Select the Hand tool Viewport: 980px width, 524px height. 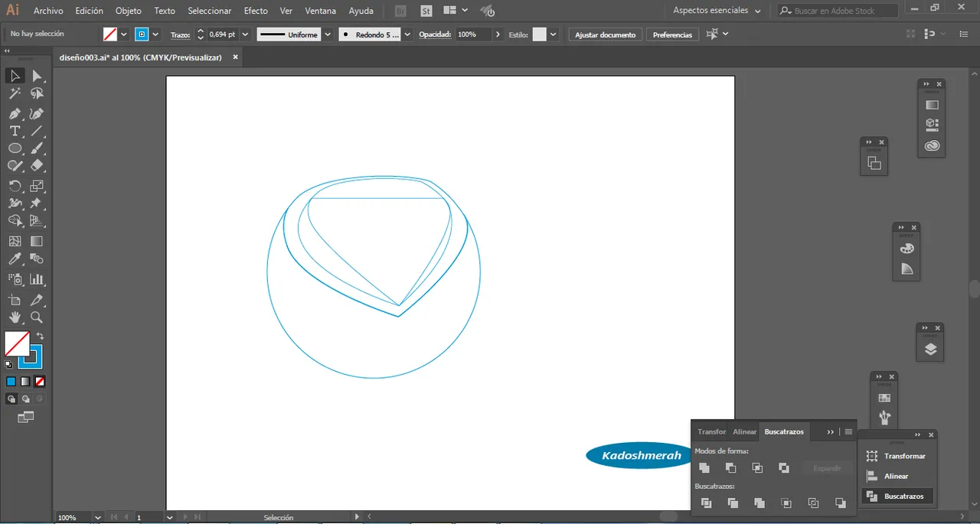(x=15, y=317)
